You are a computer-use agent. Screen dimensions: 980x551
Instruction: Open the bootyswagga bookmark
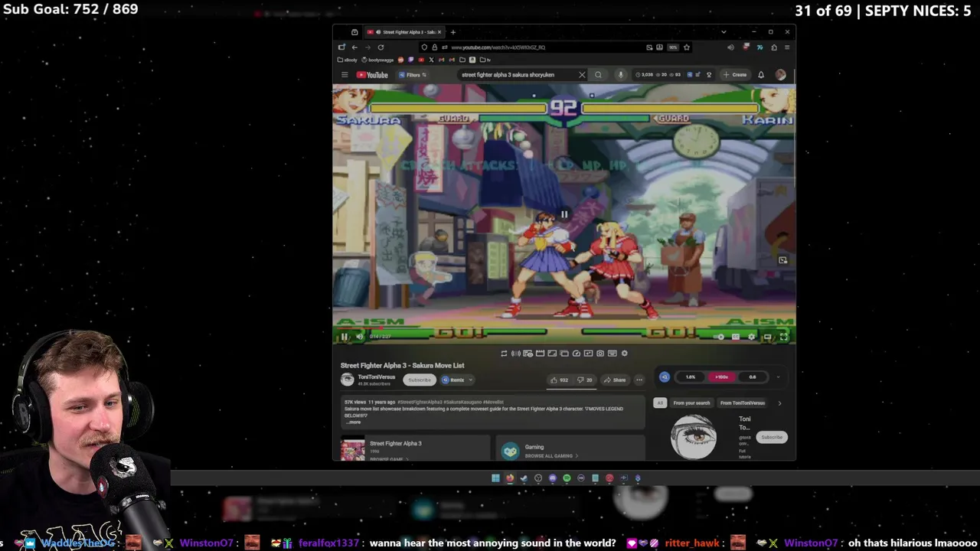377,60
